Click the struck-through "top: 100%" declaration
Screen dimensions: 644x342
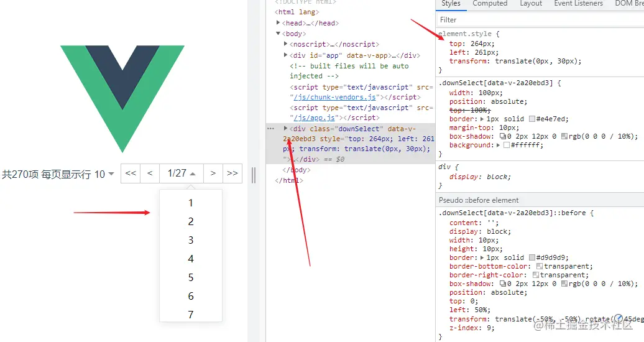tap(470, 110)
